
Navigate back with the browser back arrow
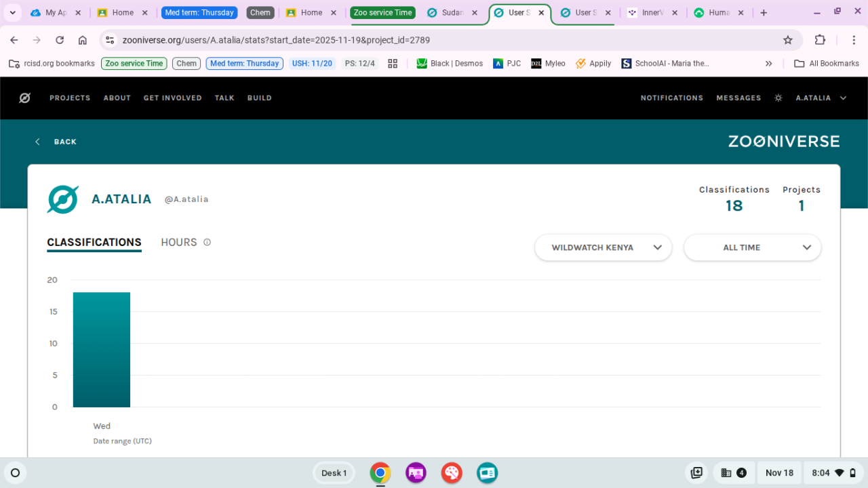(x=14, y=40)
